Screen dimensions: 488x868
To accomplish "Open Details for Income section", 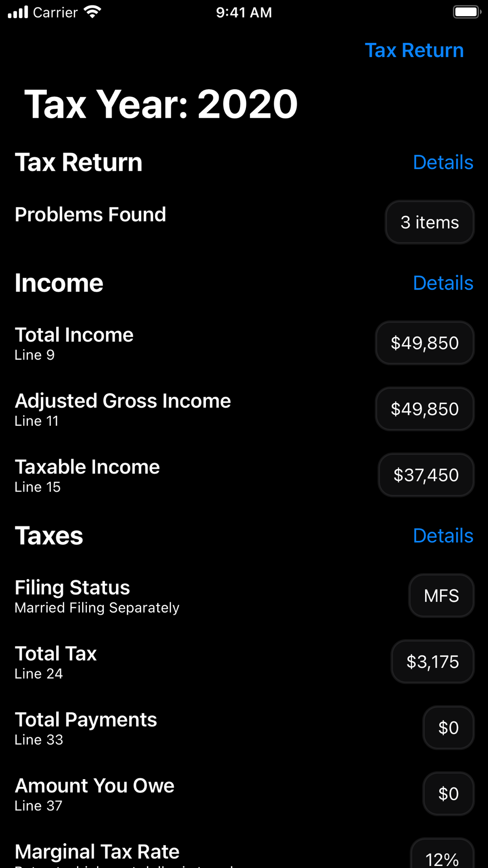I will coord(443,283).
